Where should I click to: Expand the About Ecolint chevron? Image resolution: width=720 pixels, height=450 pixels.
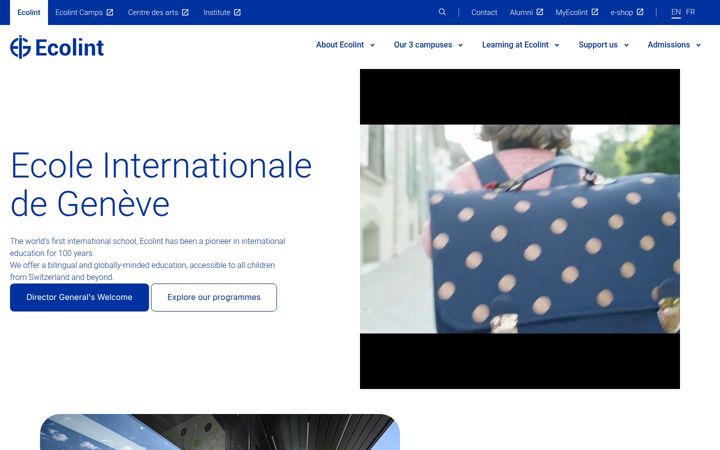click(372, 45)
